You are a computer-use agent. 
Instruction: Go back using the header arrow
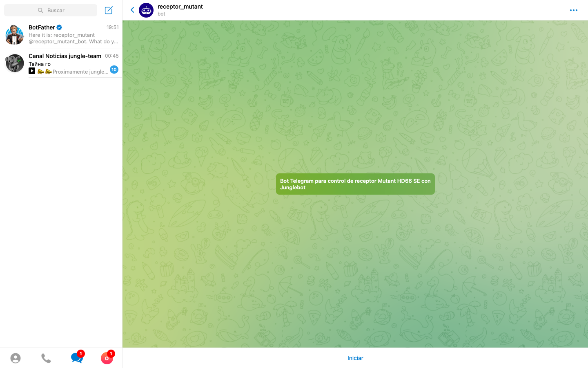click(132, 10)
